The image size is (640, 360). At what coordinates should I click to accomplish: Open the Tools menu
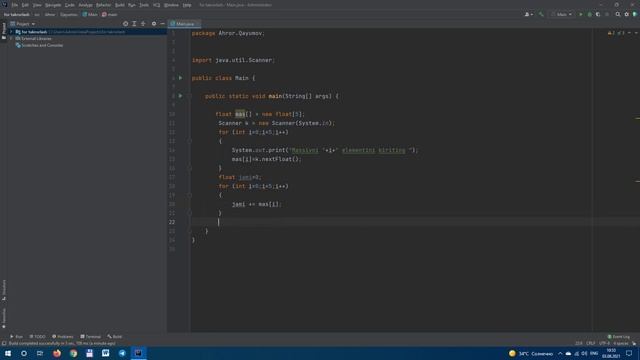click(144, 5)
